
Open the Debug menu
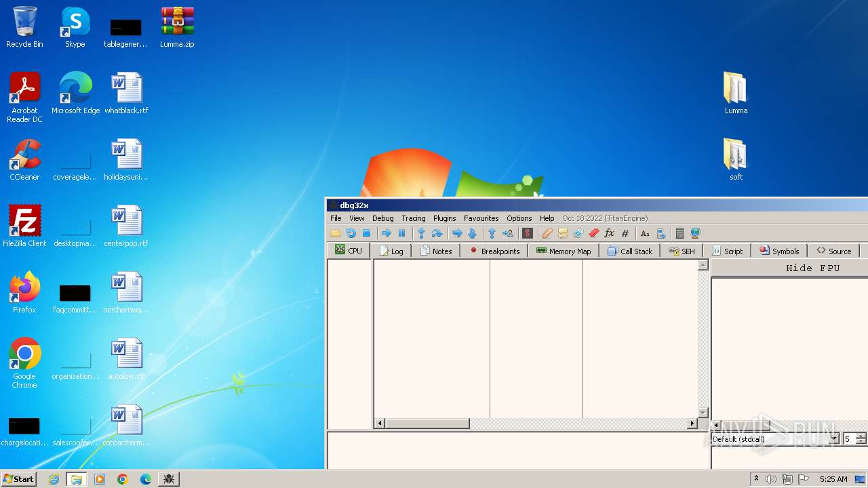click(382, 218)
